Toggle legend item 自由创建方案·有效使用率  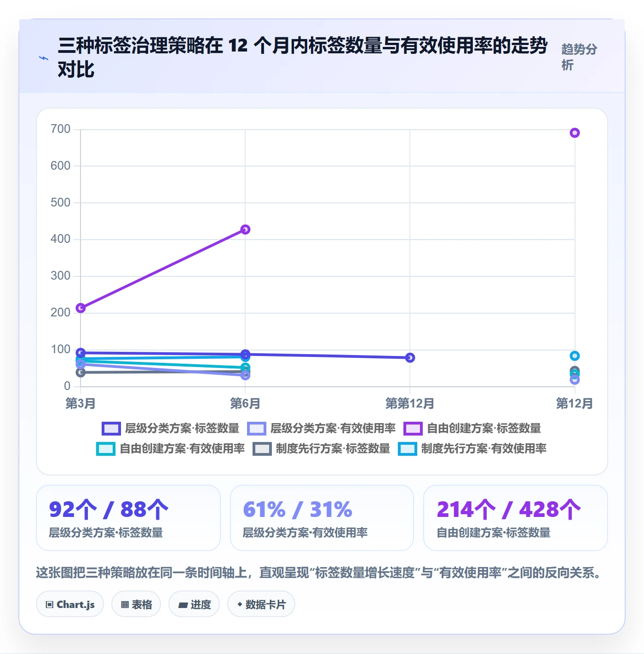pos(171,449)
